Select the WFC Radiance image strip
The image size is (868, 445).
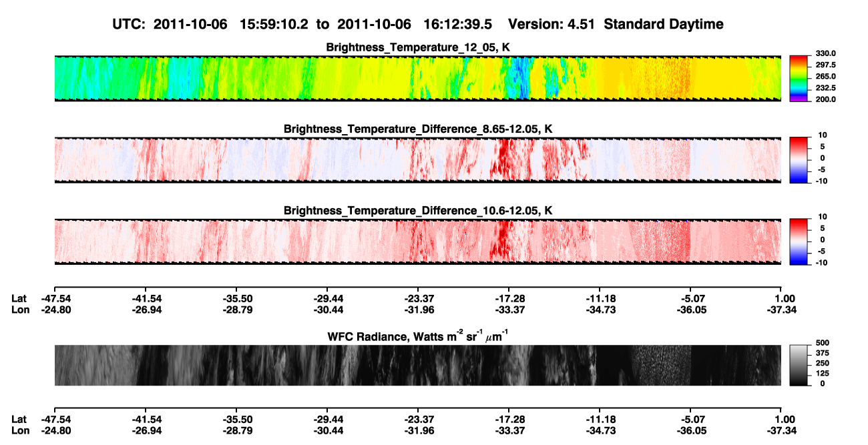click(417, 365)
